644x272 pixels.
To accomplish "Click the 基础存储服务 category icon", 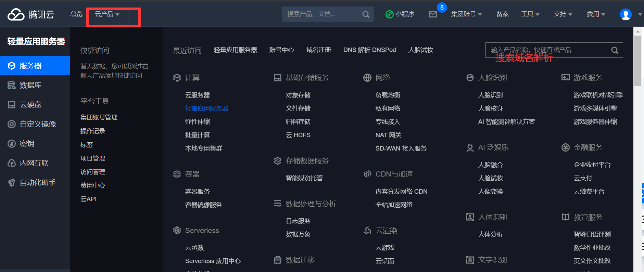I will pyautogui.click(x=278, y=78).
